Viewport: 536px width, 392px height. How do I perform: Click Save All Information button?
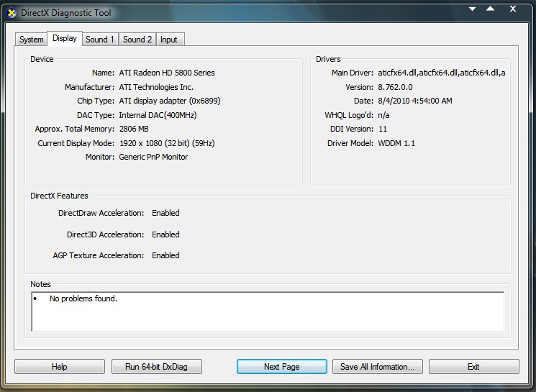pyautogui.click(x=378, y=367)
